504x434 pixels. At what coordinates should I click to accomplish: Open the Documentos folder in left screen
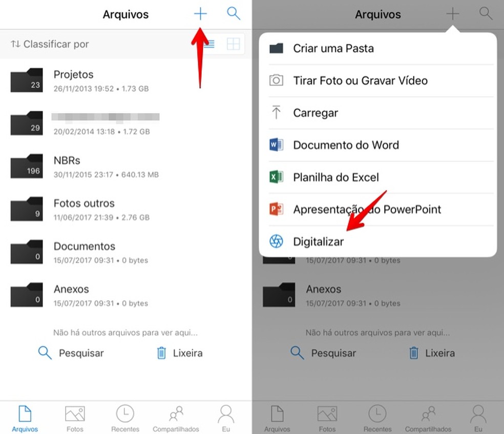point(126,252)
